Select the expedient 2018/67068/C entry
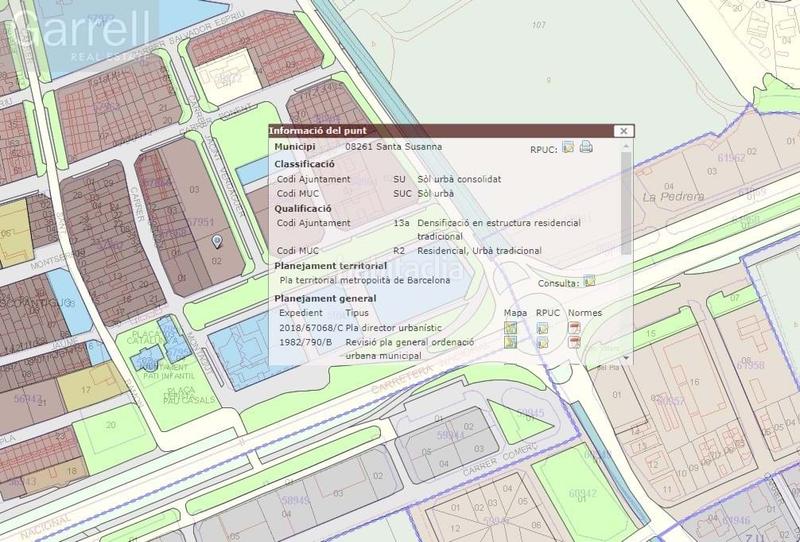The image size is (800, 542). [x=310, y=327]
